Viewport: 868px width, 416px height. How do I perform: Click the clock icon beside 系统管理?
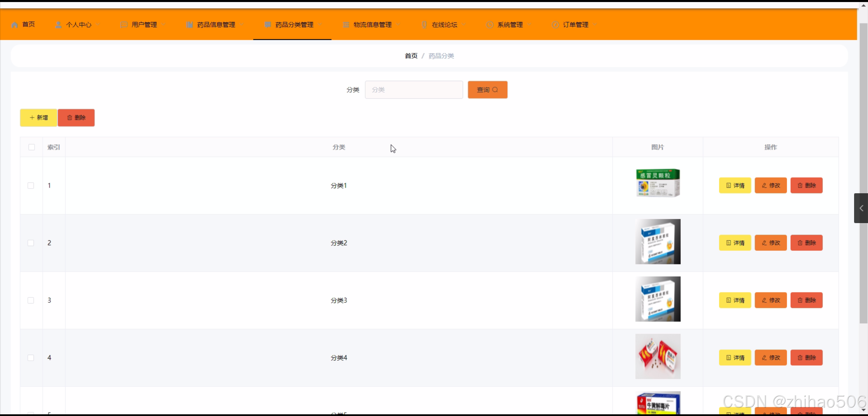(489, 25)
